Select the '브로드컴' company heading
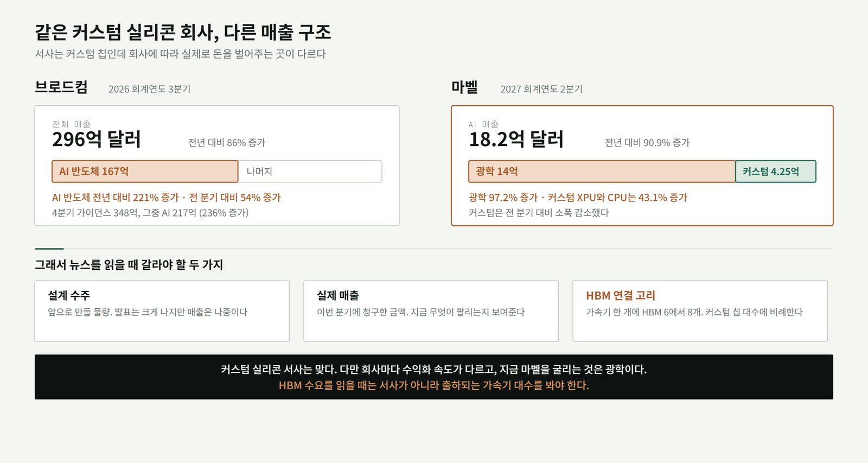 pyautogui.click(x=61, y=87)
